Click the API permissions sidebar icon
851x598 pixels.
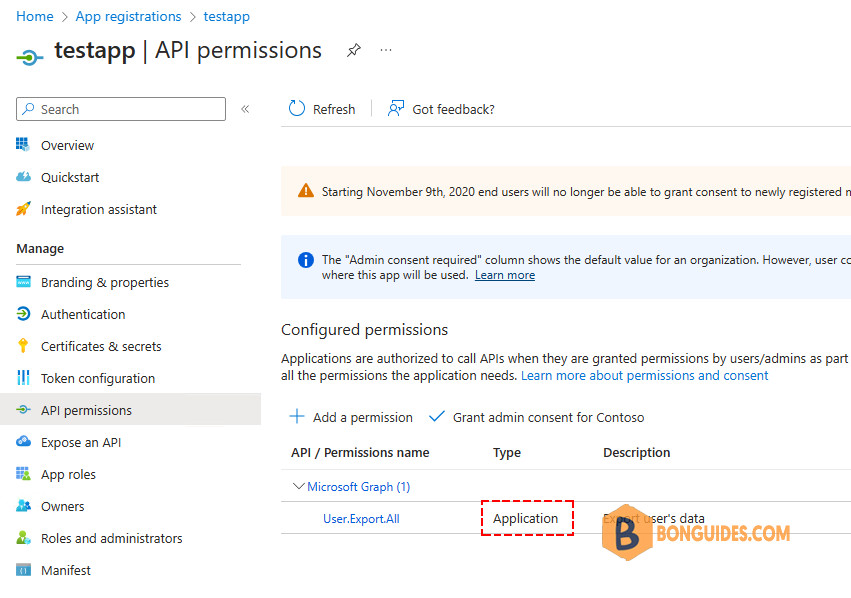(x=23, y=410)
